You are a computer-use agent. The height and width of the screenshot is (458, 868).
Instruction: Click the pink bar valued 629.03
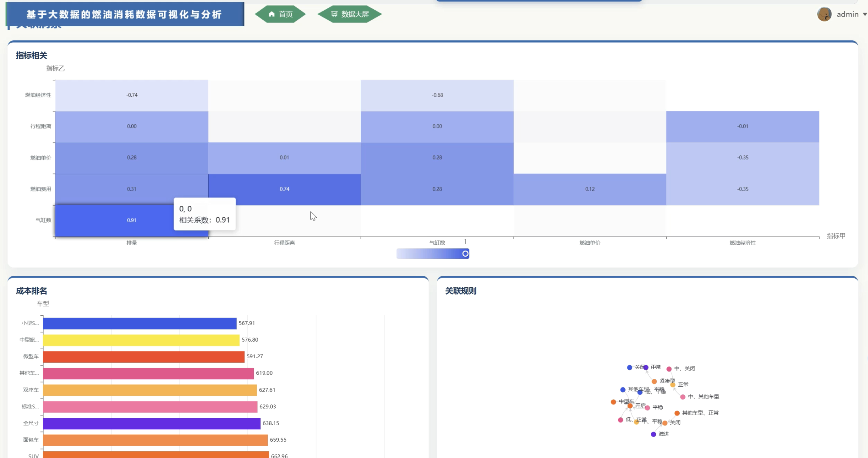tap(150, 407)
